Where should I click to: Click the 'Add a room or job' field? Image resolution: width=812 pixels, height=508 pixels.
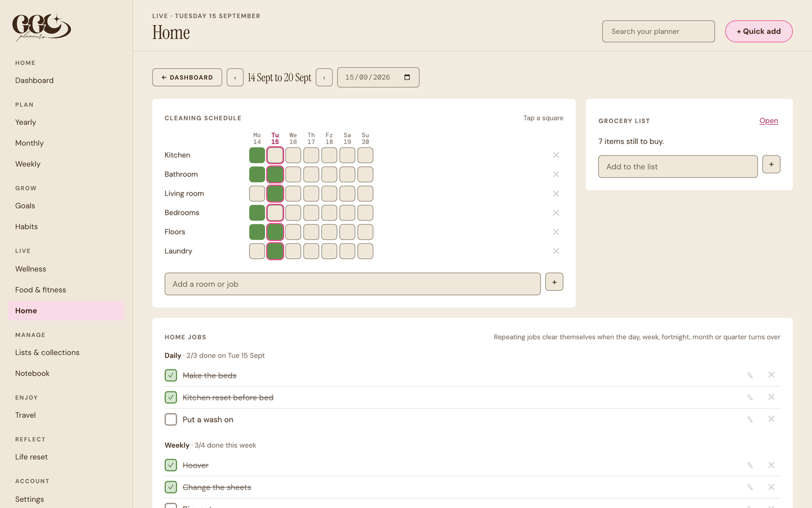tap(353, 284)
